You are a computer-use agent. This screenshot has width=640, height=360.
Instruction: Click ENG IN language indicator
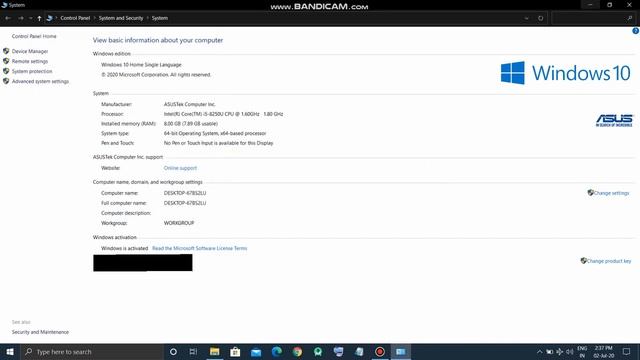click(x=582, y=351)
